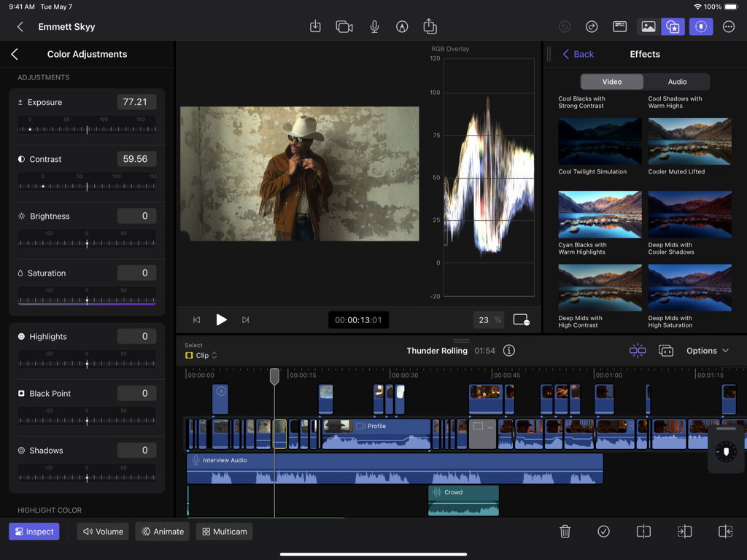Viewport: 747px width, 560px height.
Task: Open the Options dropdown above the timeline
Action: pyautogui.click(x=706, y=351)
